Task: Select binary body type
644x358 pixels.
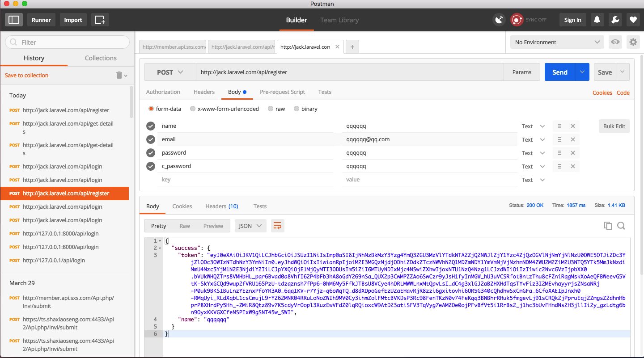Action: click(x=297, y=109)
